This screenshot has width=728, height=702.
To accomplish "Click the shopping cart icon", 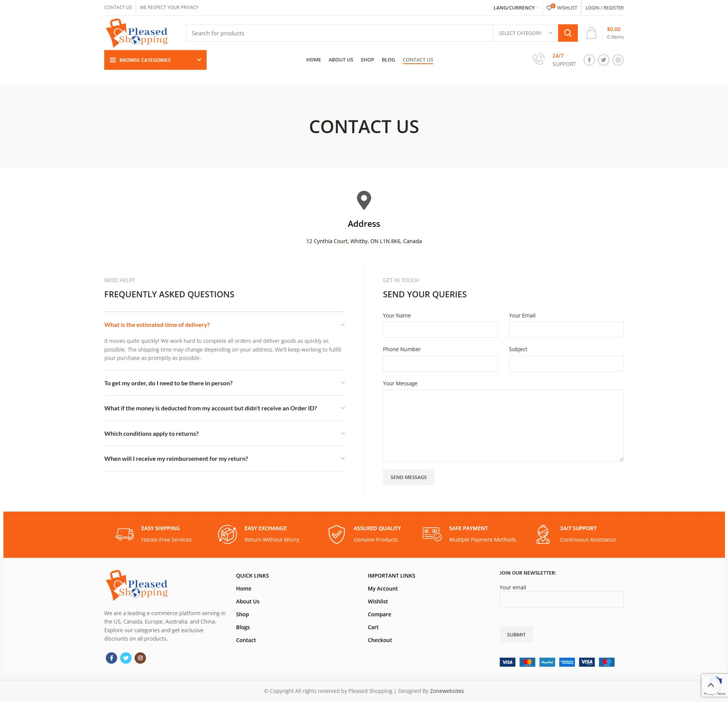I will (591, 33).
